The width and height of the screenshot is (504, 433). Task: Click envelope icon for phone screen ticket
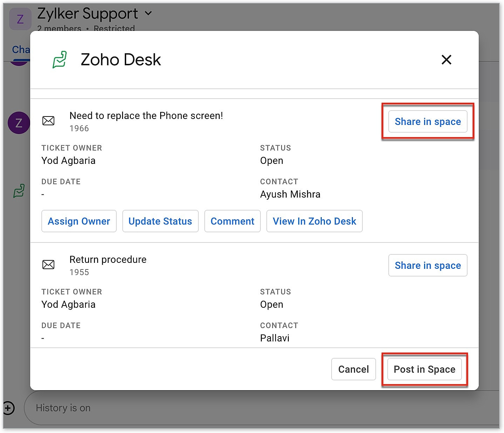tap(48, 121)
